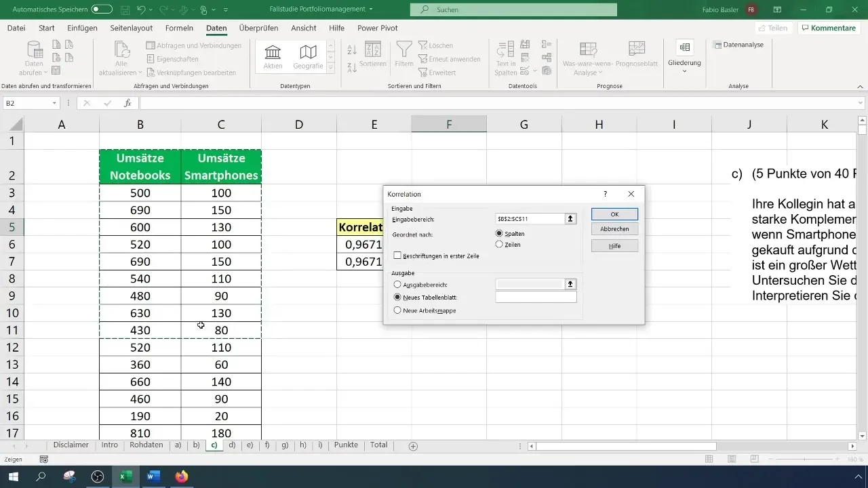Select the Zeilen radio button
Screen dimensions: 868x488
(x=500, y=244)
